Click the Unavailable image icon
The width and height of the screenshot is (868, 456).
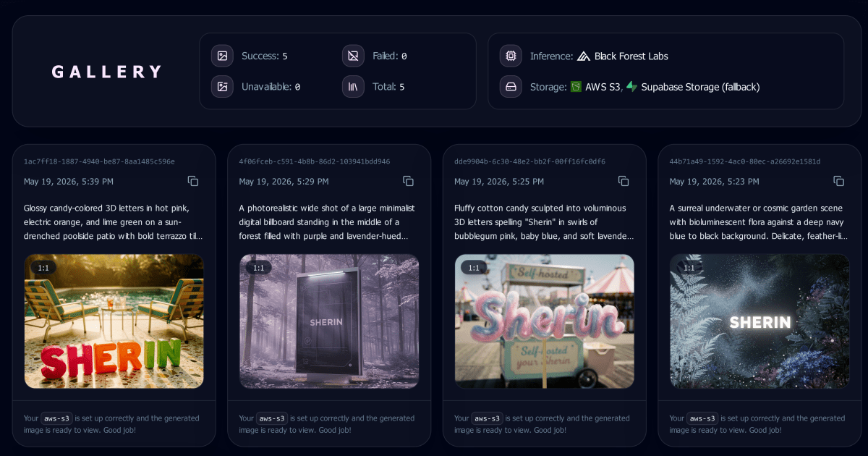[x=222, y=87]
